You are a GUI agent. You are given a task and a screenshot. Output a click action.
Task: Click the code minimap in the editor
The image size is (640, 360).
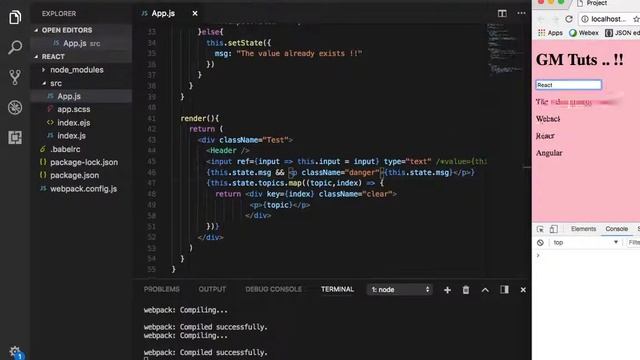[x=506, y=49]
